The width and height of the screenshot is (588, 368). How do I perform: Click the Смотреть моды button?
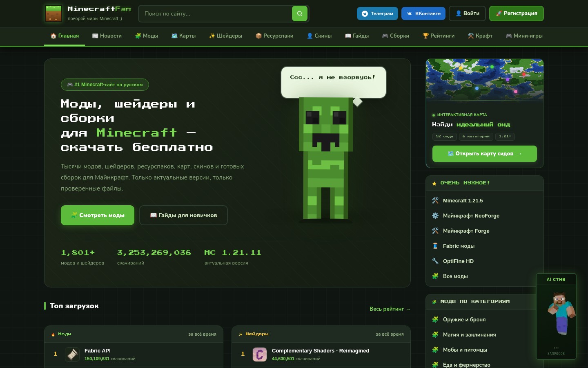coord(98,215)
